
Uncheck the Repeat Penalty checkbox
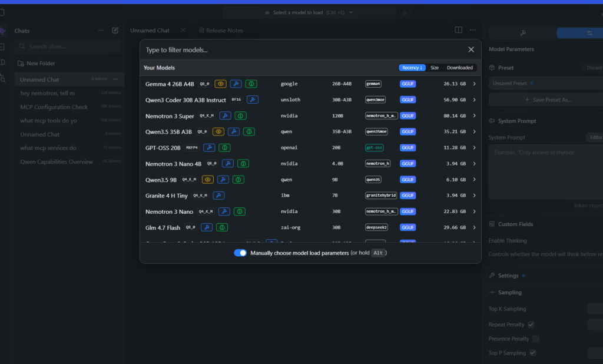(531, 324)
